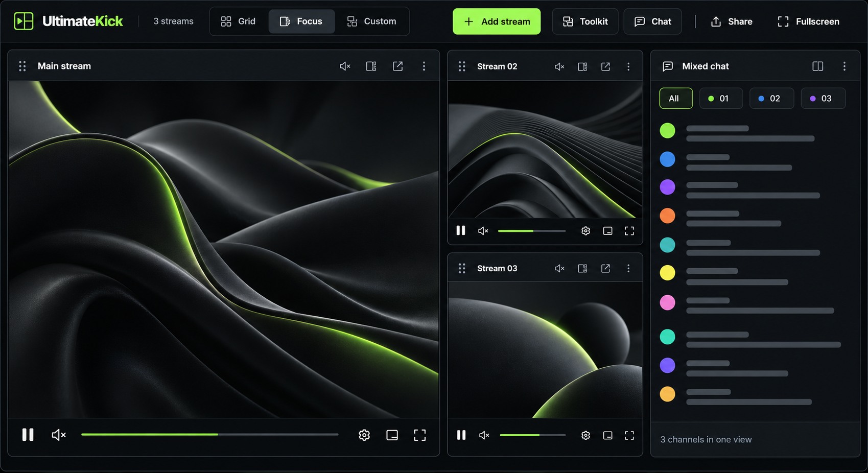Open Stream 03 more options menu
Viewport: 868px width, 473px height.
click(628, 268)
